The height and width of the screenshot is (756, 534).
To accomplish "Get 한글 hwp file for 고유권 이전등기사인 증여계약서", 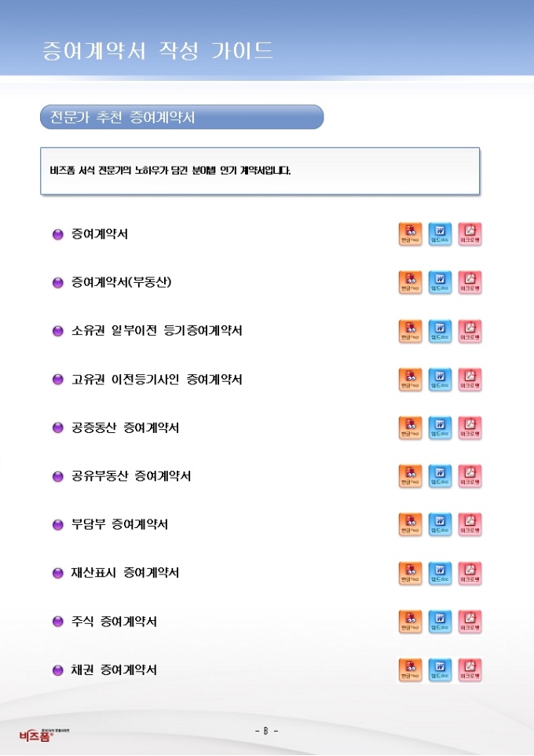I will pyautogui.click(x=410, y=380).
